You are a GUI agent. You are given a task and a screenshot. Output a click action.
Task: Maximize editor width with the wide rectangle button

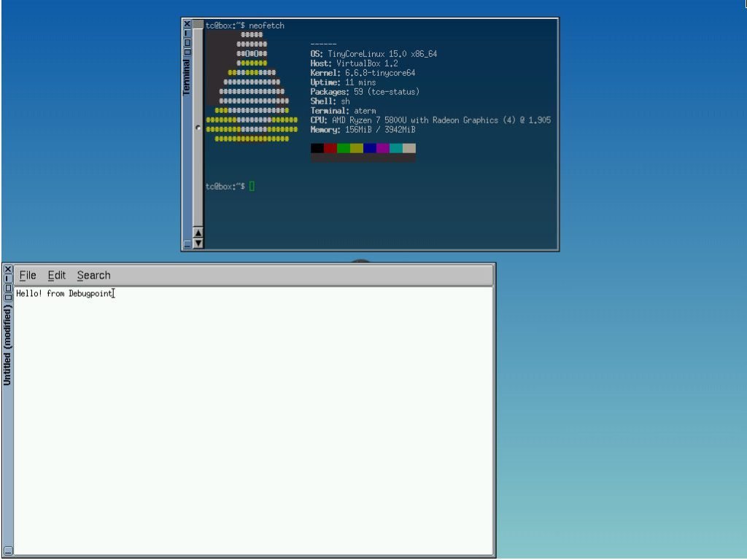[x=7, y=297]
